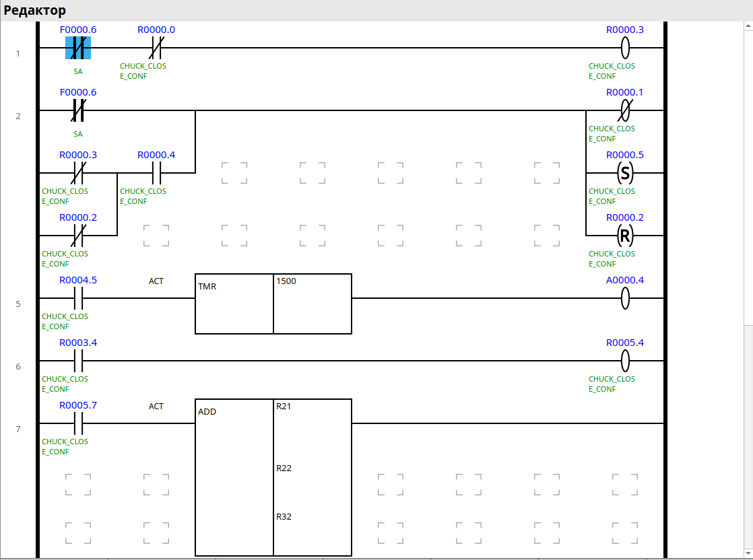Click the R0000.4 normally-open contact
This screenshot has height=560, width=753.
[x=156, y=173]
